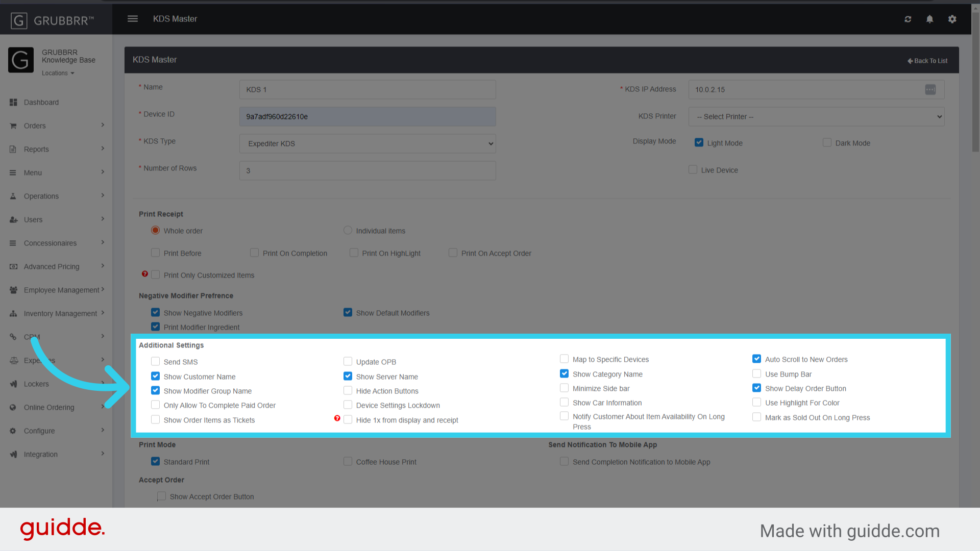Click the Back To List link
This screenshot has height=551, width=980.
click(927, 61)
